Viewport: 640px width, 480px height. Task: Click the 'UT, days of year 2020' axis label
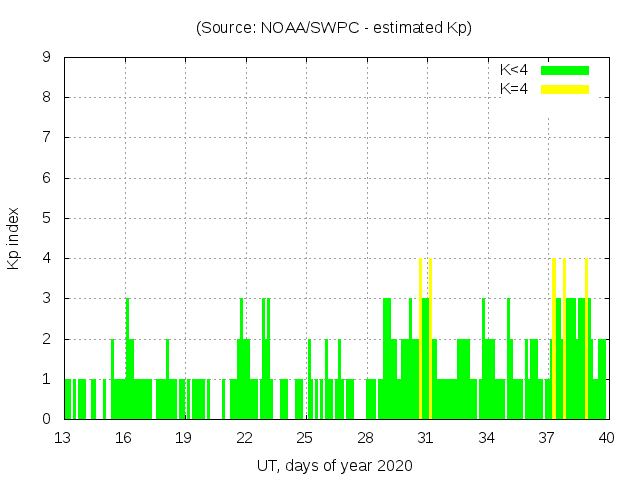click(334, 465)
